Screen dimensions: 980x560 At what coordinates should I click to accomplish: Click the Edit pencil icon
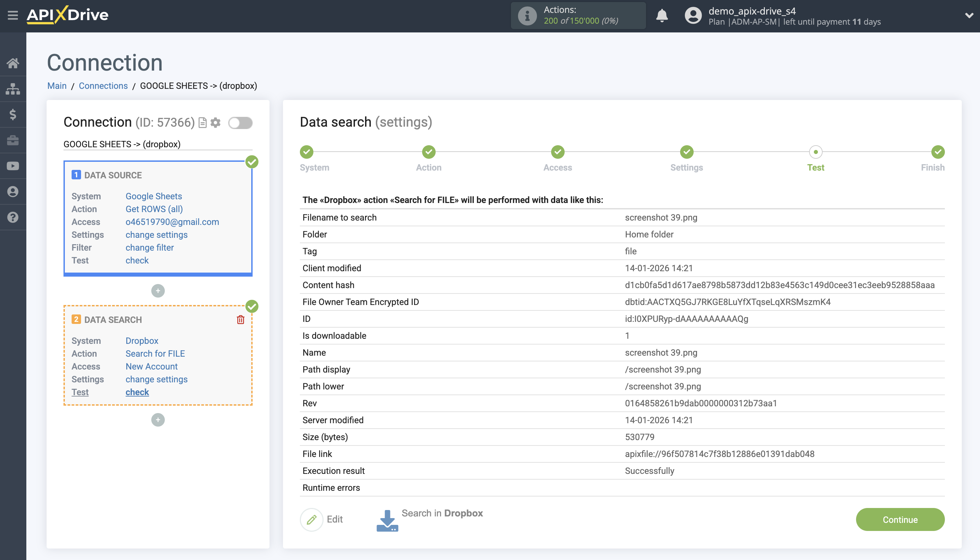coord(311,519)
